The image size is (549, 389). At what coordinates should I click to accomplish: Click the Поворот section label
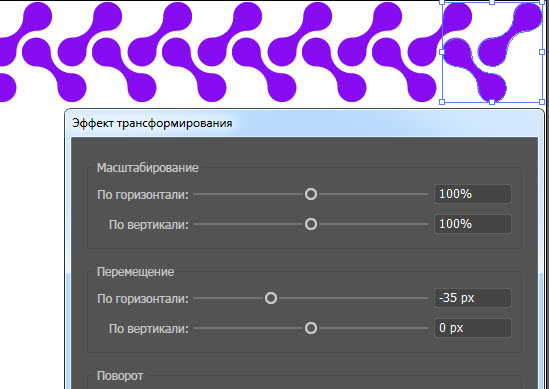pos(120,376)
